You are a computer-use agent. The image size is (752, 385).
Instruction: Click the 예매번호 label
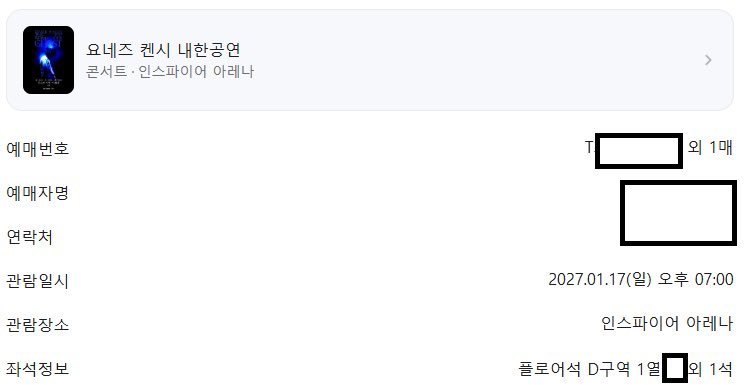(x=37, y=149)
